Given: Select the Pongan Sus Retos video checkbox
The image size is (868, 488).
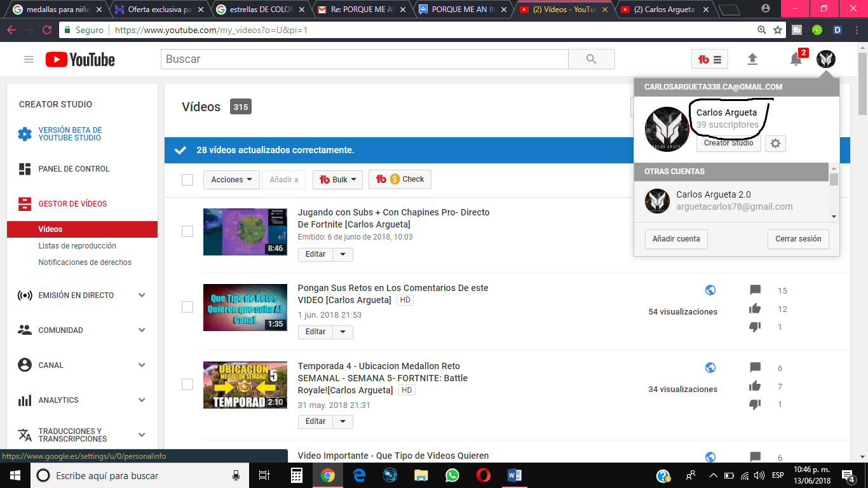Looking at the screenshot, I should [187, 307].
